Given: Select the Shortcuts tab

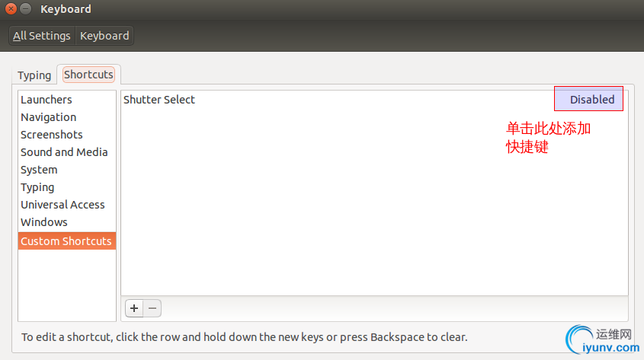Looking at the screenshot, I should pyautogui.click(x=88, y=75).
